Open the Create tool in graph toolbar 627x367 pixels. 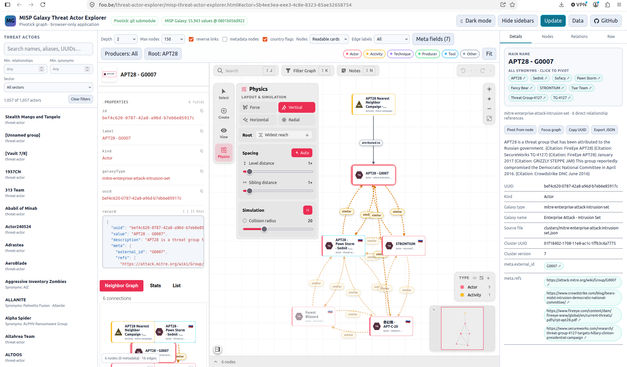click(x=224, y=113)
